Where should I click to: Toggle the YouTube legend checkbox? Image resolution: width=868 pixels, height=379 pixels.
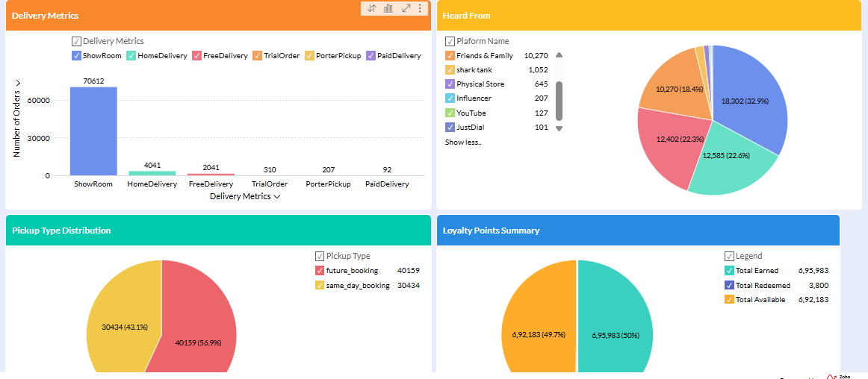click(x=450, y=113)
